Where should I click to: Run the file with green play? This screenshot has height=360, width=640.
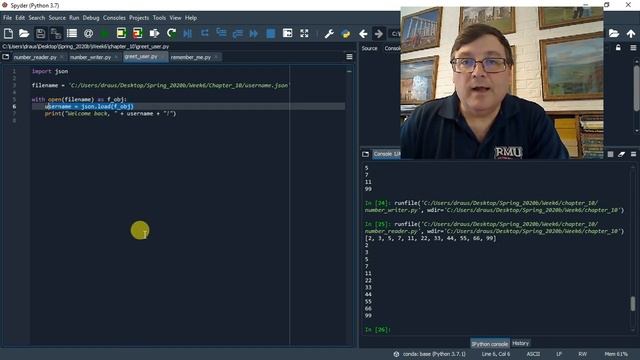104,33
